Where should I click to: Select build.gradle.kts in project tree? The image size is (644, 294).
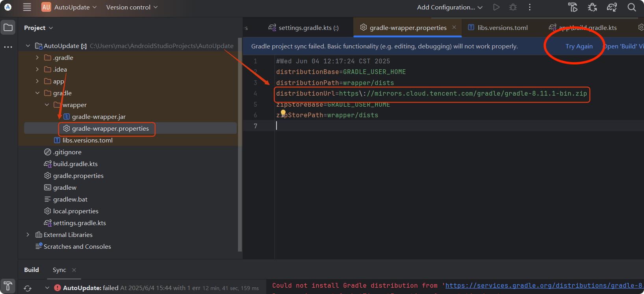click(75, 164)
